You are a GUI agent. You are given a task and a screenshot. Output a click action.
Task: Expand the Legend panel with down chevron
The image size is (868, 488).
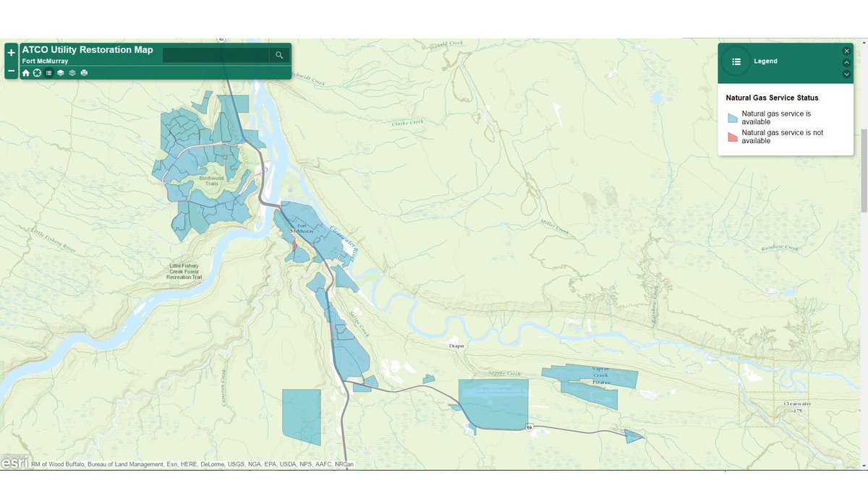coord(846,74)
